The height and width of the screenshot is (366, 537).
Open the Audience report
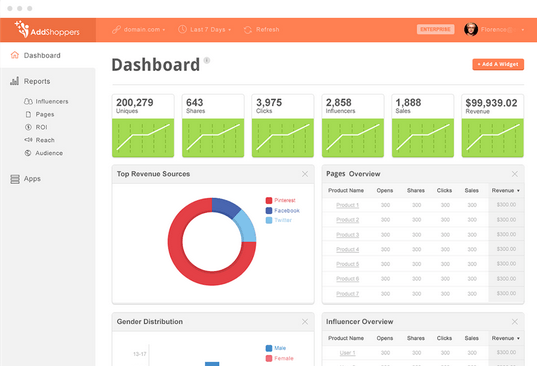(49, 153)
